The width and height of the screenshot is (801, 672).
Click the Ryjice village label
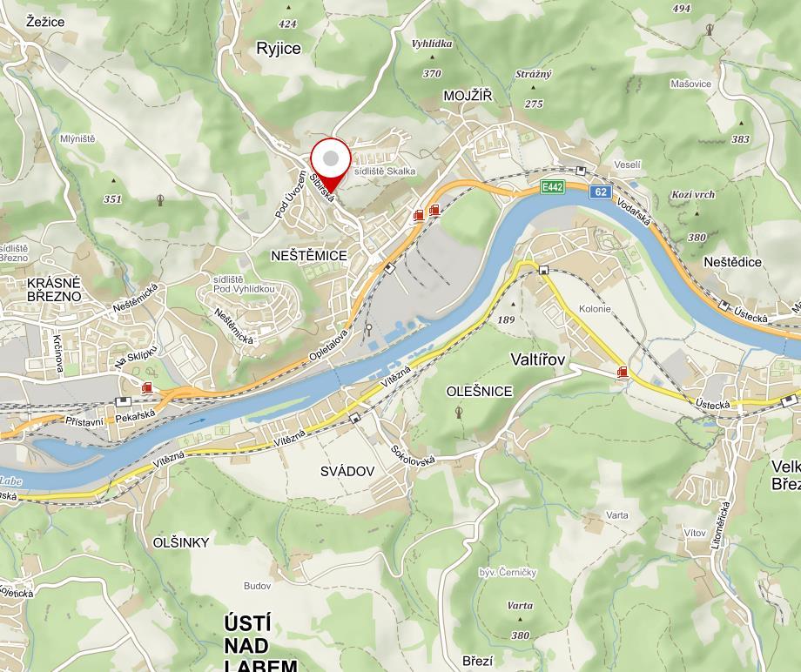[x=279, y=49]
